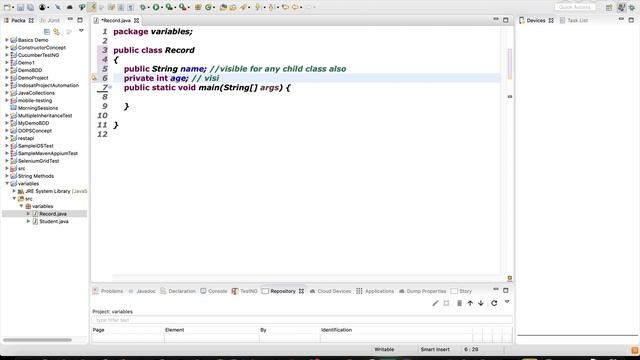Open the dropdown arrow next to the Debug icon
640x360 pixels.
[149, 7]
